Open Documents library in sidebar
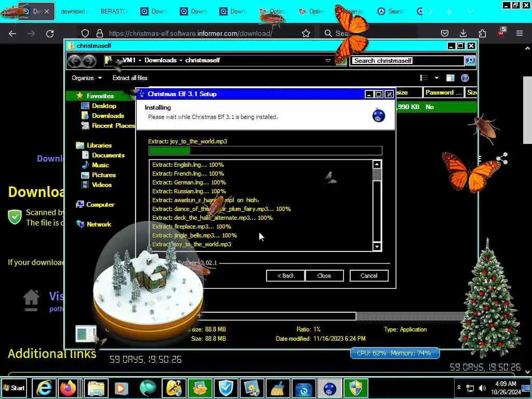The height and width of the screenshot is (399, 532). pyautogui.click(x=108, y=155)
